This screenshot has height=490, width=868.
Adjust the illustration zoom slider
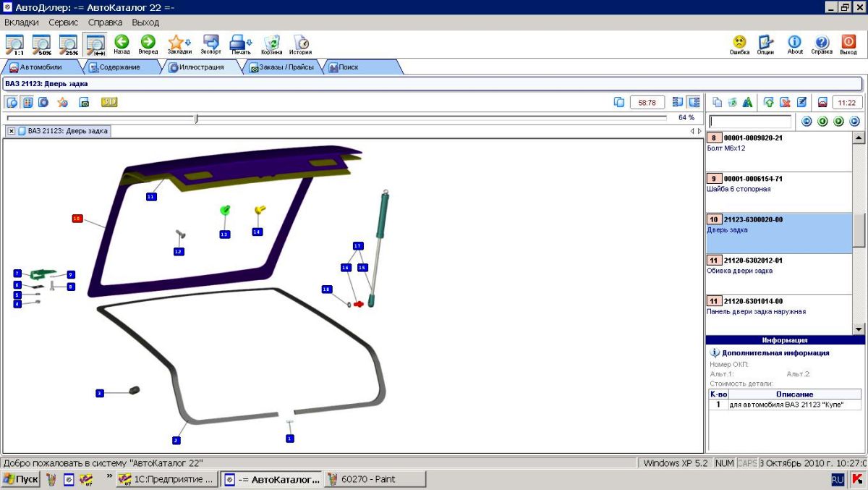(x=196, y=118)
